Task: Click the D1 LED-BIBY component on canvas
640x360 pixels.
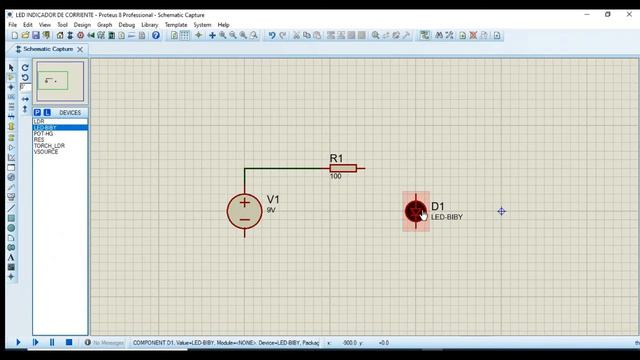Action: click(x=416, y=211)
